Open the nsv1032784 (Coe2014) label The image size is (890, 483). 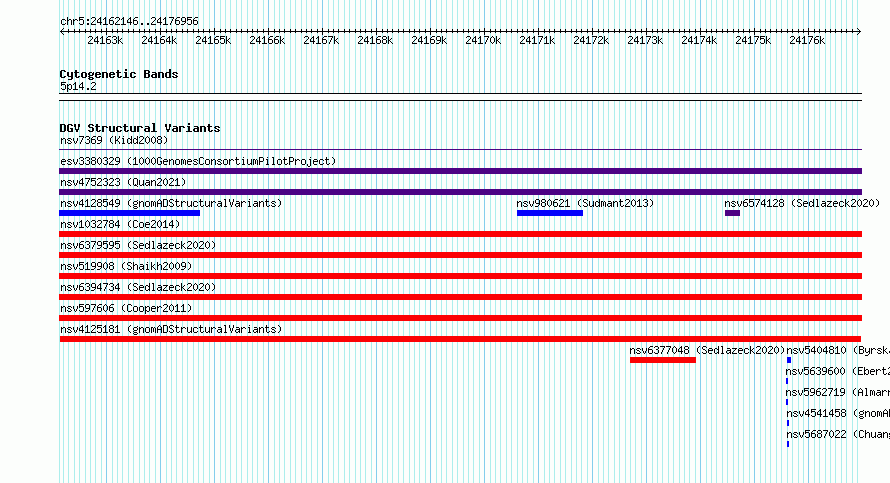tap(120, 224)
